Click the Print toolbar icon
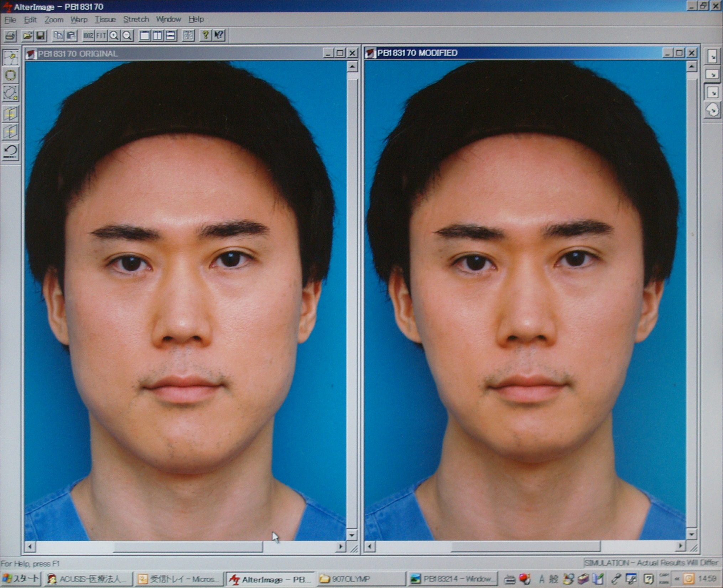 coord(10,35)
